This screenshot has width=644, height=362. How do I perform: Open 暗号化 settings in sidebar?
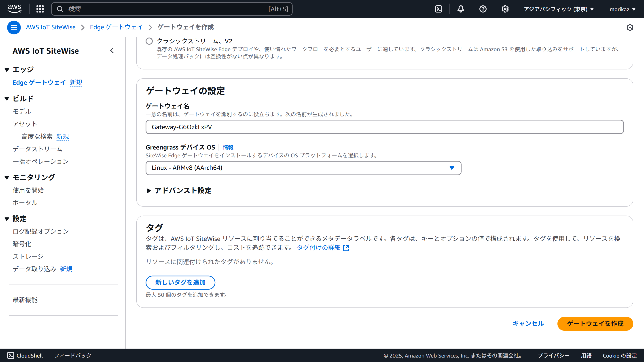point(22,244)
